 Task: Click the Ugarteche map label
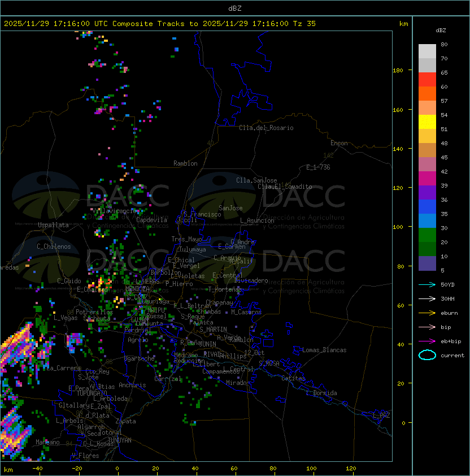pos(139,358)
